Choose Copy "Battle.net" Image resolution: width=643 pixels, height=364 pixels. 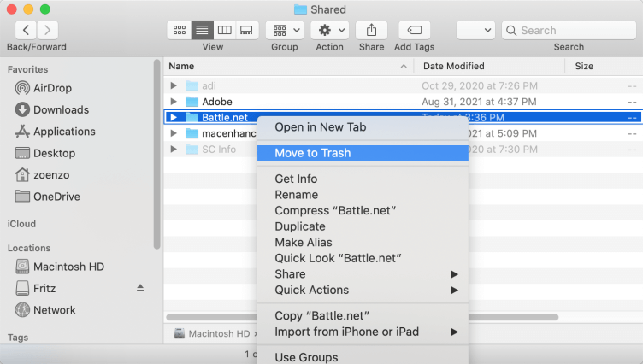point(363,315)
